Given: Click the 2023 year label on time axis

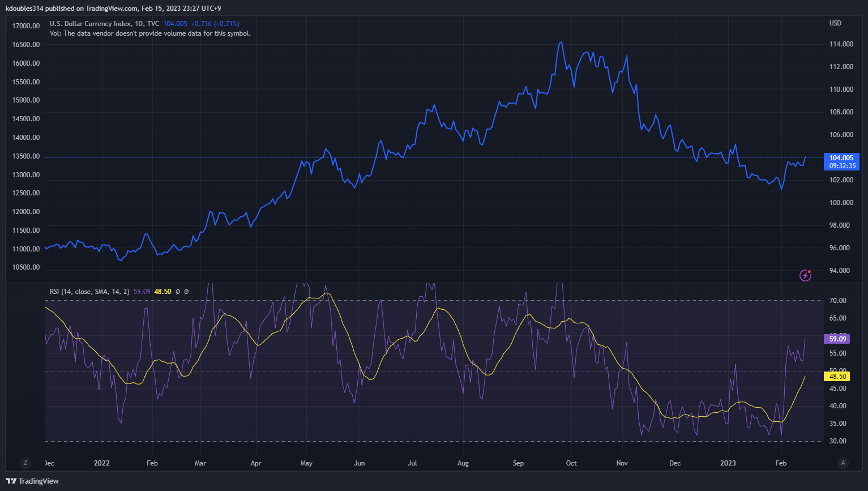Looking at the screenshot, I should [728, 463].
